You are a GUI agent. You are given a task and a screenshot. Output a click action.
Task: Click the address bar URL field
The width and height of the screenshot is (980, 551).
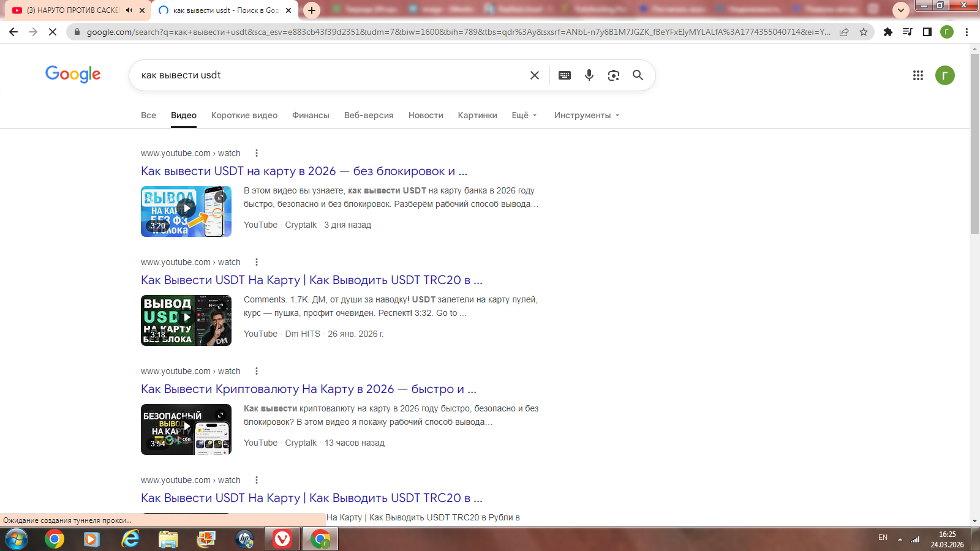pos(458,32)
